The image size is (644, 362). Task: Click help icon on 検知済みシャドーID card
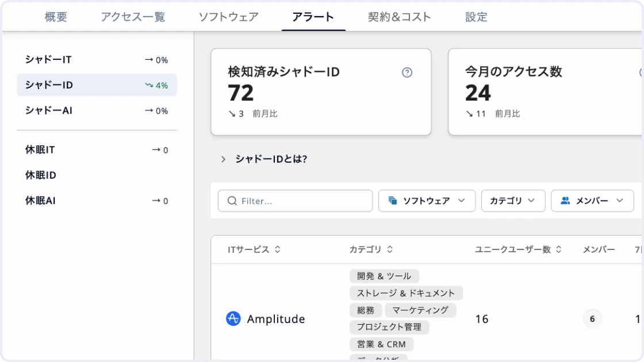click(407, 72)
